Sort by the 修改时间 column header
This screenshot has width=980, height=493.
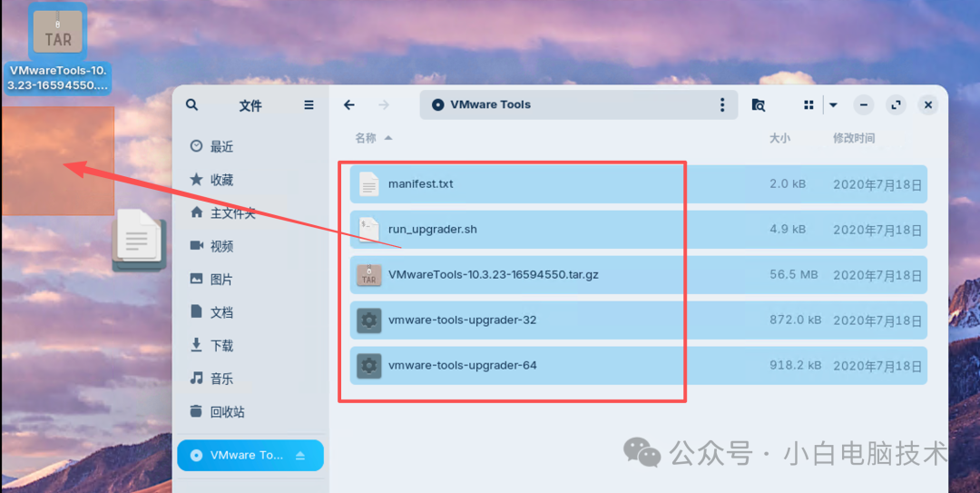click(x=854, y=138)
